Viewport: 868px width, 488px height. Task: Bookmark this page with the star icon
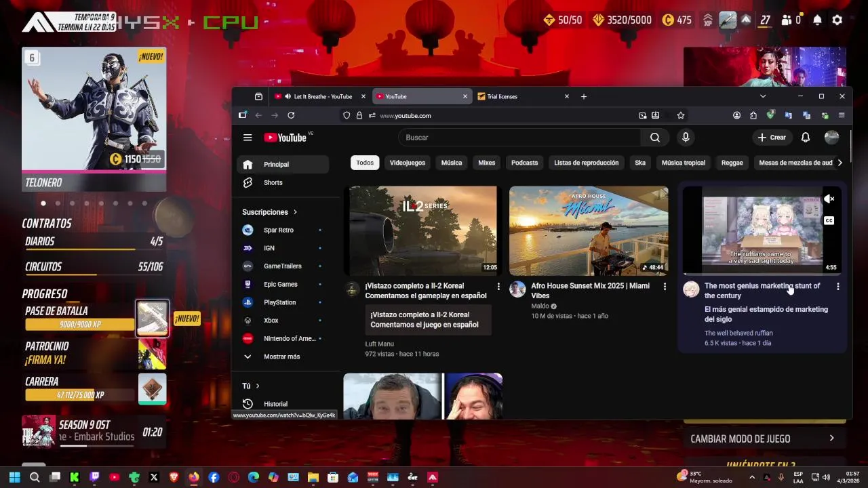[681, 115]
